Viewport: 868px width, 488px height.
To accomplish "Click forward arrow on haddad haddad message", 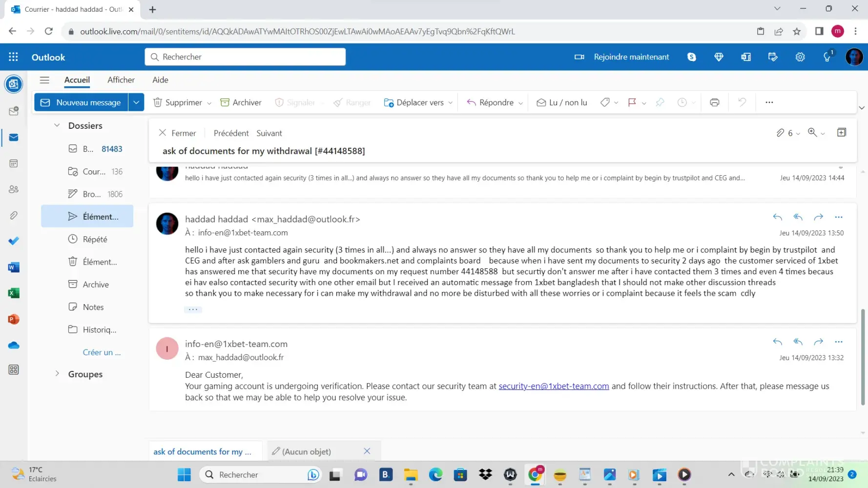I will (x=818, y=217).
